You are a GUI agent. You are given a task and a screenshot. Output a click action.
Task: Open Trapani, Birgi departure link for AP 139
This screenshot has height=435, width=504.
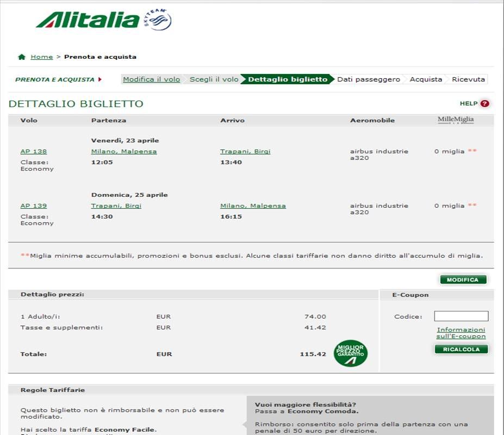pos(116,206)
